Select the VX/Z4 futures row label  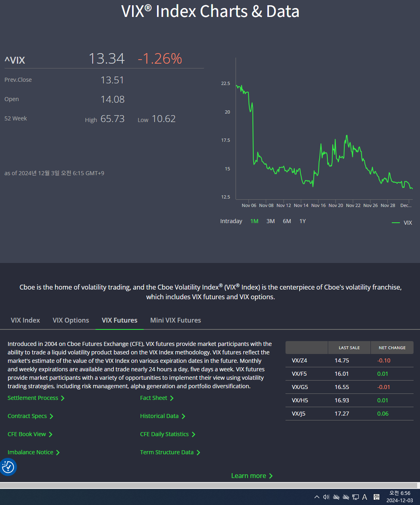(x=300, y=360)
